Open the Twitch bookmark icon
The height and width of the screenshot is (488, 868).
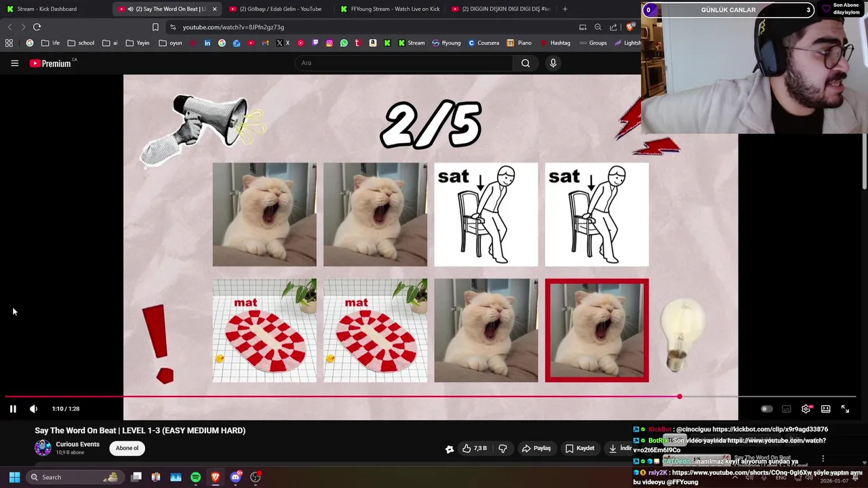(315, 43)
